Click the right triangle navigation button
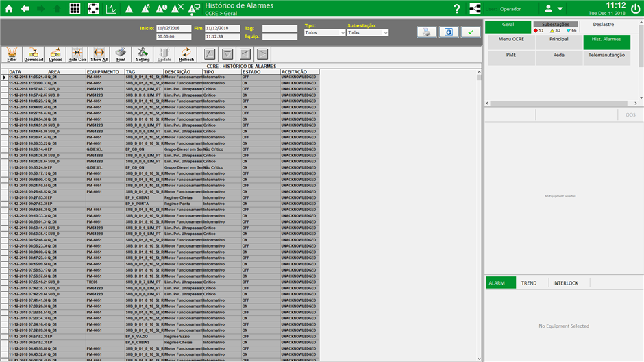 point(263,54)
